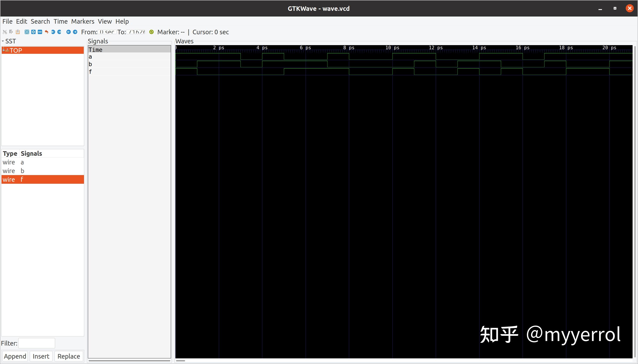
Task: Select wire b in signals list
Action: (x=22, y=171)
